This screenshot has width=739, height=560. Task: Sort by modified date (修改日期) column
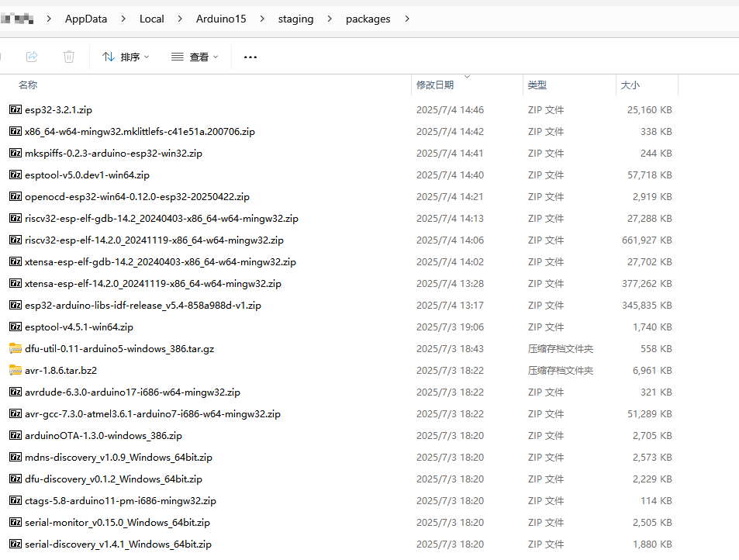(x=435, y=85)
